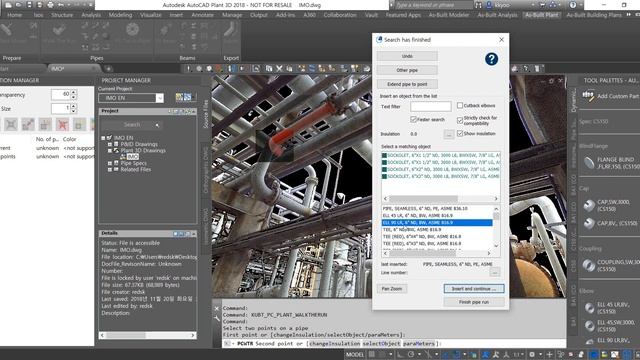Click Insert and continue button
Image resolution: width=640 pixels, height=360 pixels.
point(473,289)
